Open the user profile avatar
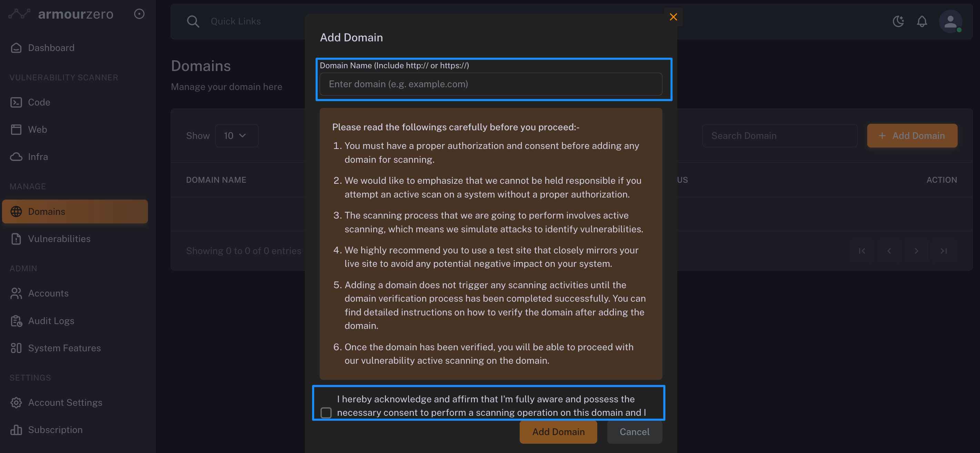This screenshot has width=980, height=453. 950,21
